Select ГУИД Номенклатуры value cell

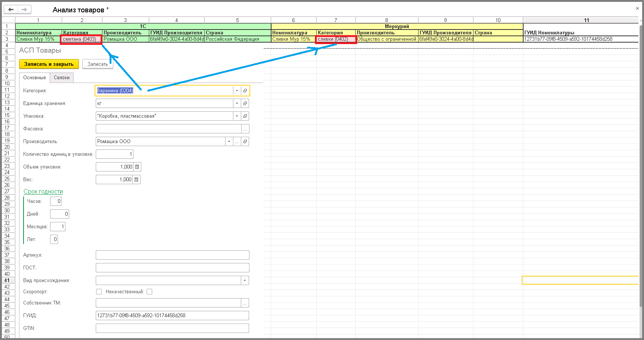pyautogui.click(x=580, y=39)
